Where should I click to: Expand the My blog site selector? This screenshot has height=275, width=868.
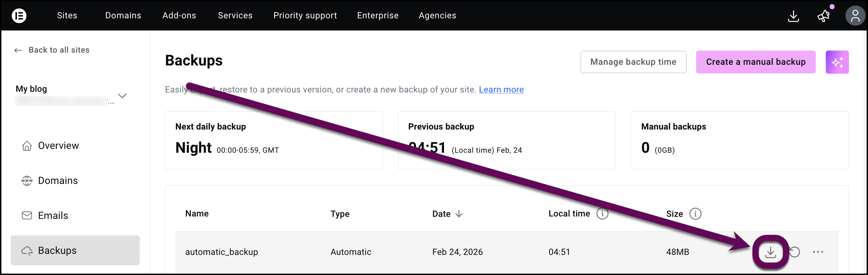tap(122, 96)
